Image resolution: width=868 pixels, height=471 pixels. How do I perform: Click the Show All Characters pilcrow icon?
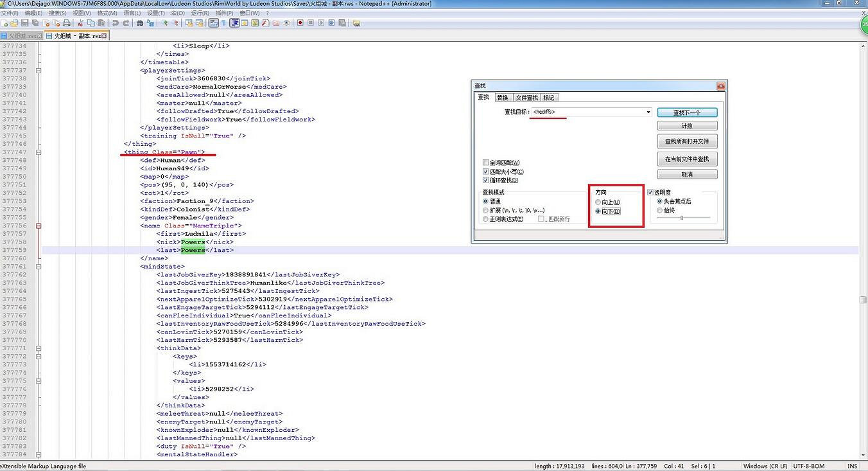224,23
